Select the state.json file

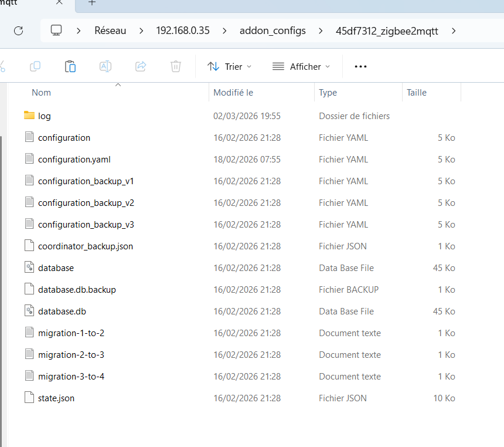click(x=56, y=398)
